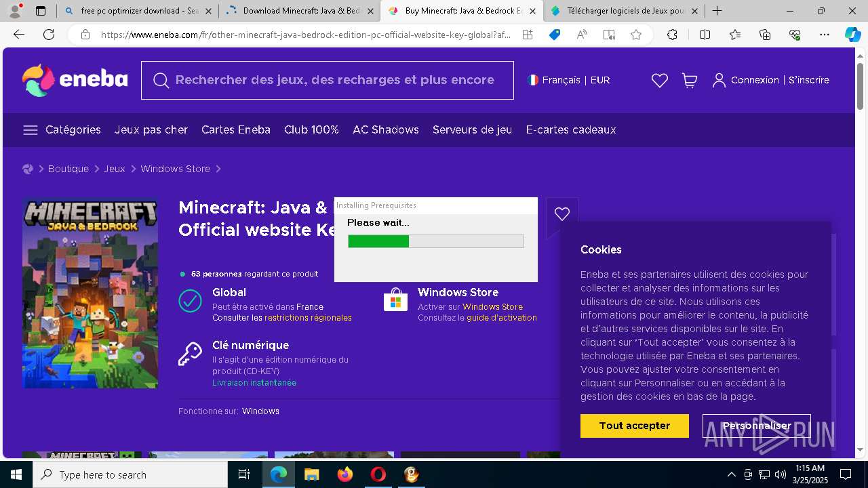
Task: Click the Windows platform link
Action: tap(260, 411)
